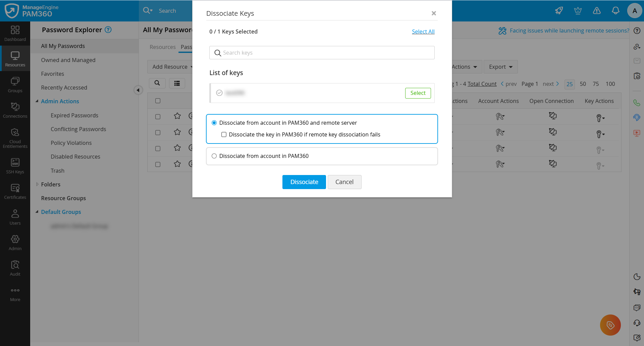This screenshot has height=346, width=644.
Task: Collapse the Admin Actions tree section
Action: (37, 101)
